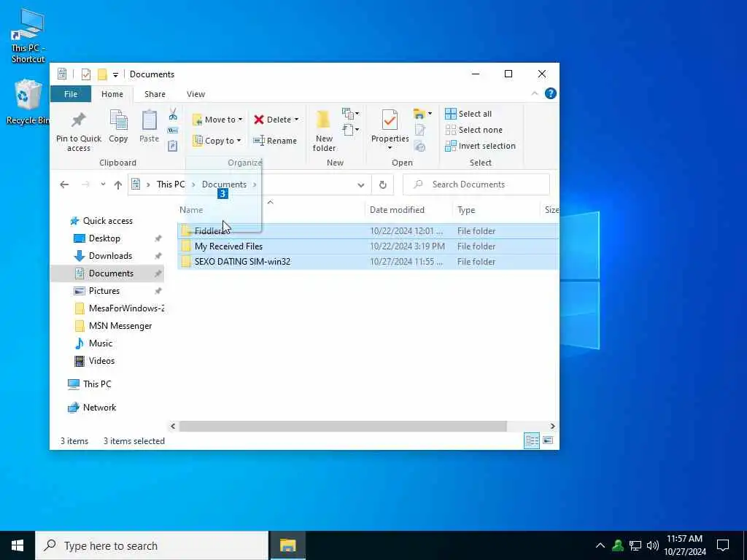Cut the selection with the scissors icon

point(172,114)
